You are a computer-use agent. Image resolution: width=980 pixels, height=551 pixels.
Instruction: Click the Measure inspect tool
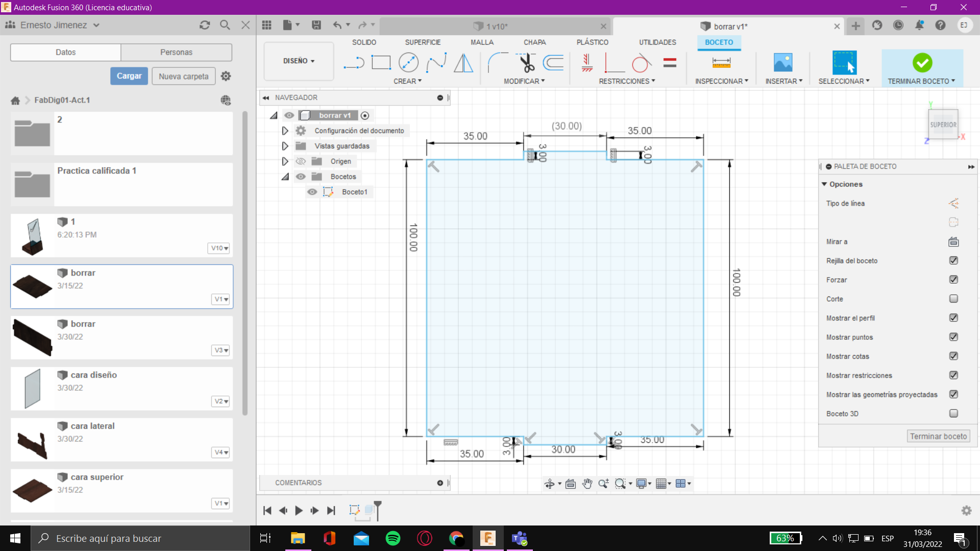(721, 63)
